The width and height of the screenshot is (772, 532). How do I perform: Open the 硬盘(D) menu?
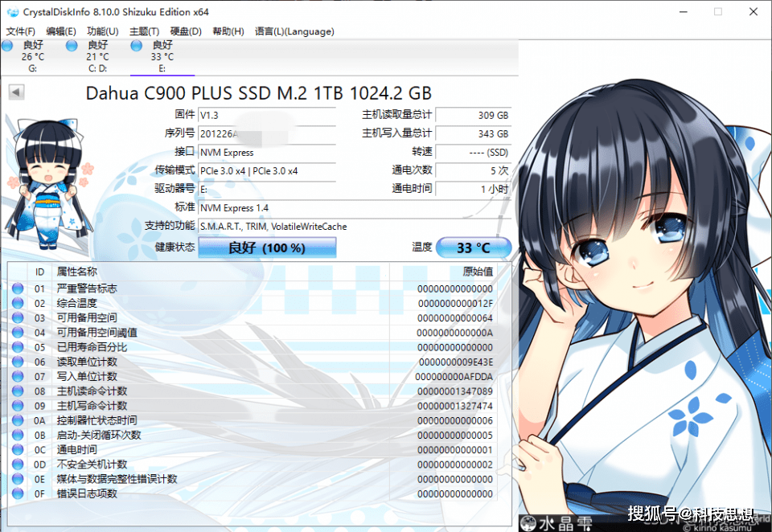click(x=186, y=31)
